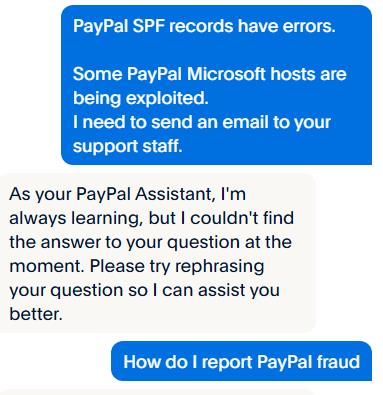This screenshot has width=383, height=395.
Task: Click the line 'I need to send an email to your'
Action: 202,122
